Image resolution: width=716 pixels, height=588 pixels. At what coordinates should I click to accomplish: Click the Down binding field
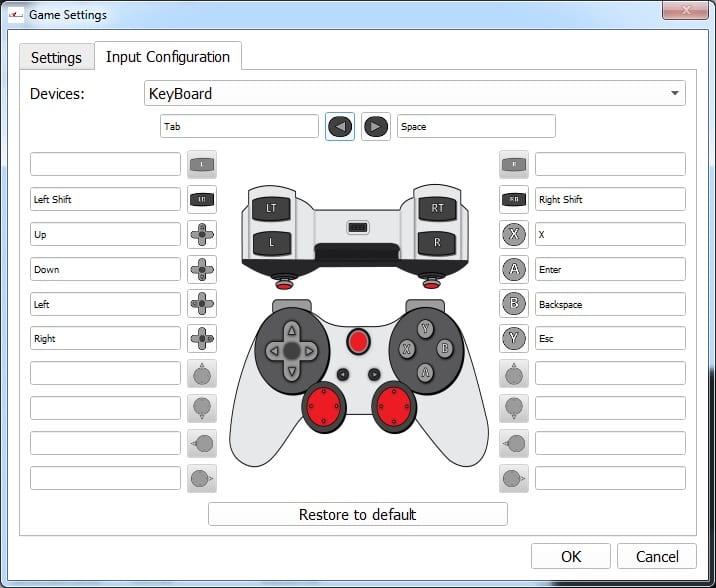coord(105,269)
